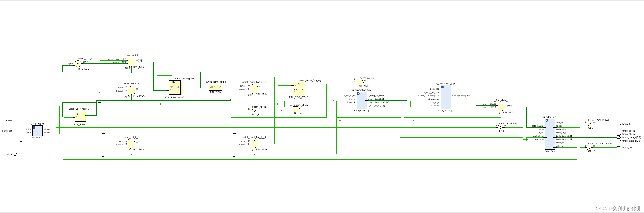Click the sys_rst_n pin on u_hdmi_top
644x213 pixels.
[x=539, y=139]
